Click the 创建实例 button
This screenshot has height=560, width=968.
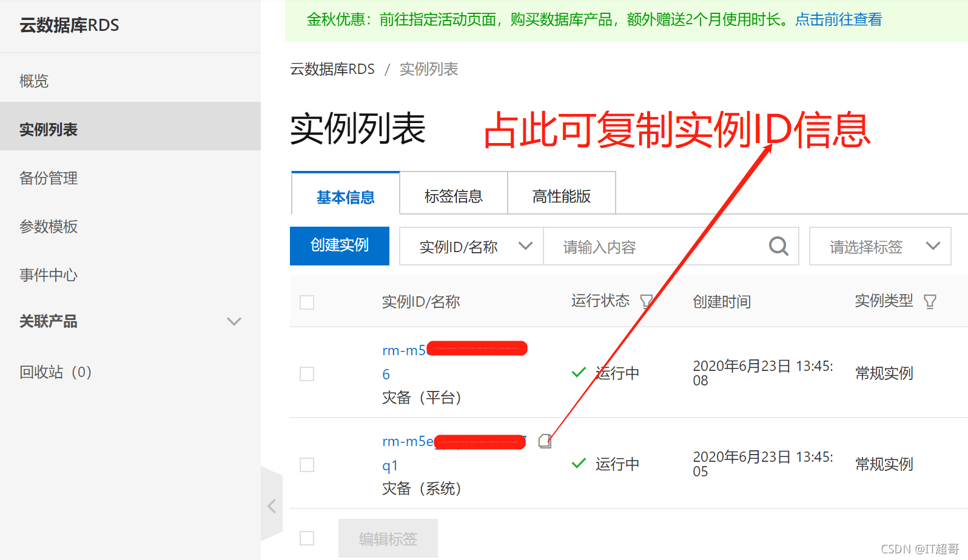point(340,246)
